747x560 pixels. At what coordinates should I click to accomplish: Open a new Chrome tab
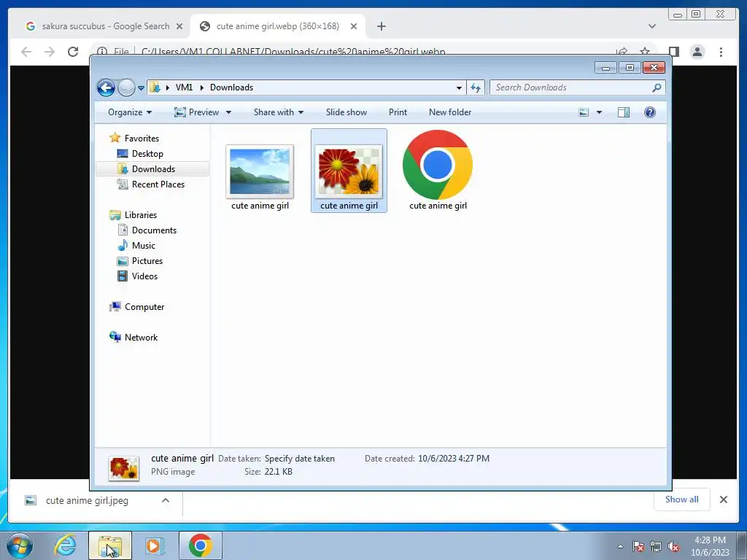coord(381,27)
